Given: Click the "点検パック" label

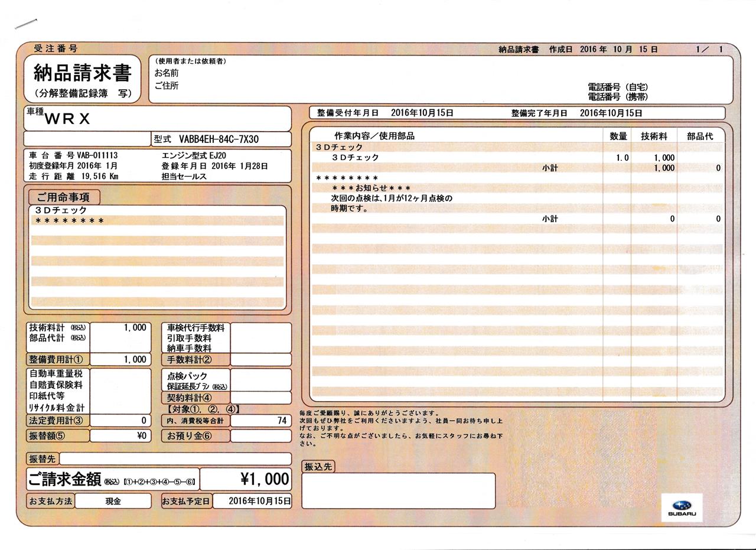Looking at the screenshot, I should pyautogui.click(x=187, y=376).
